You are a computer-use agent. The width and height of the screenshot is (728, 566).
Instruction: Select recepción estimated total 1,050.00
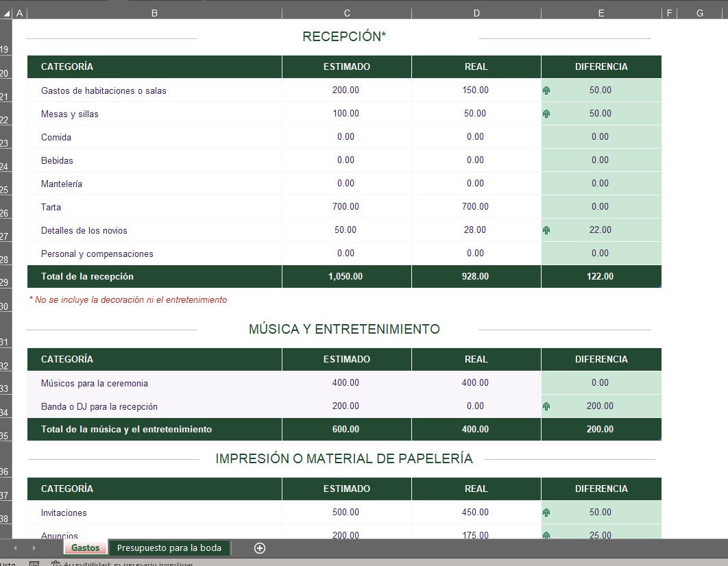(347, 277)
